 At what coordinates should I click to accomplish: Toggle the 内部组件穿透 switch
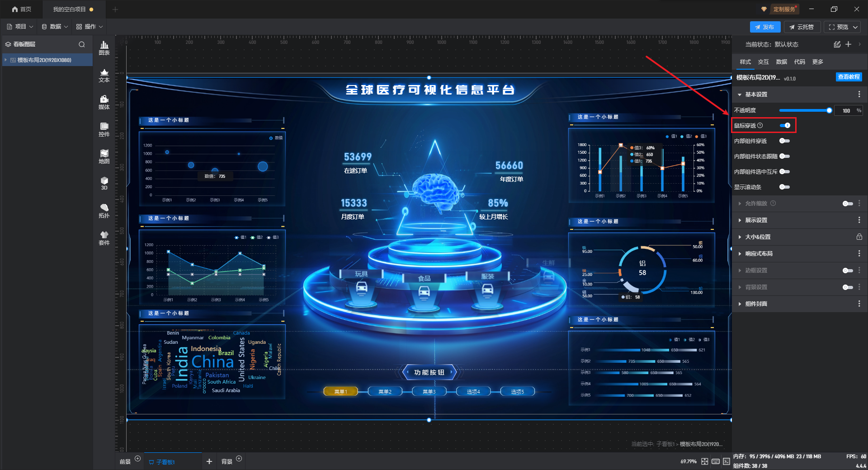tap(785, 141)
